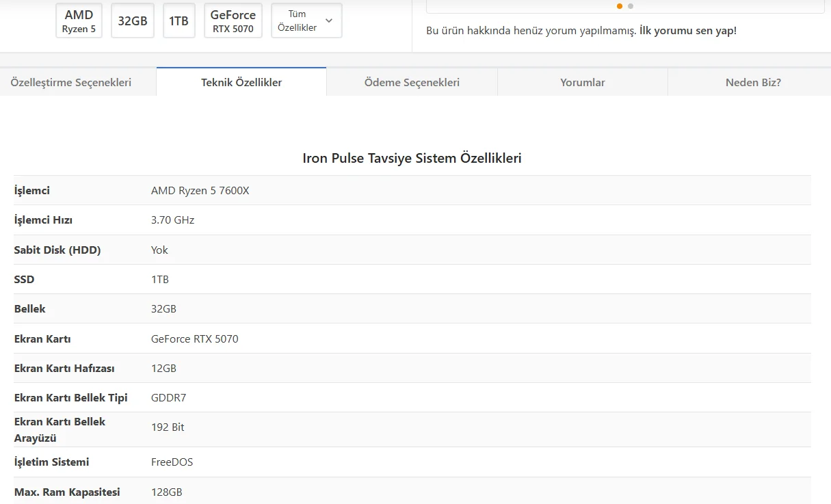Switch to the Ödeme Seçenekleri tab

(412, 82)
